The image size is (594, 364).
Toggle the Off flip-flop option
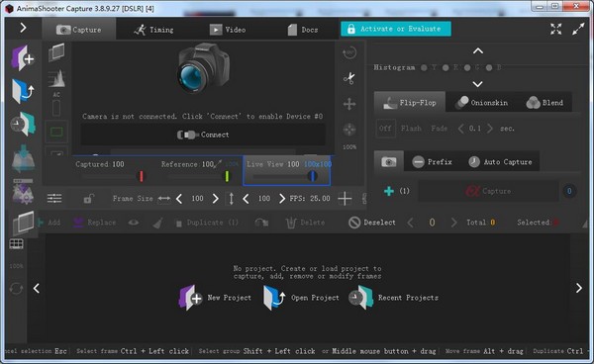[x=385, y=129]
